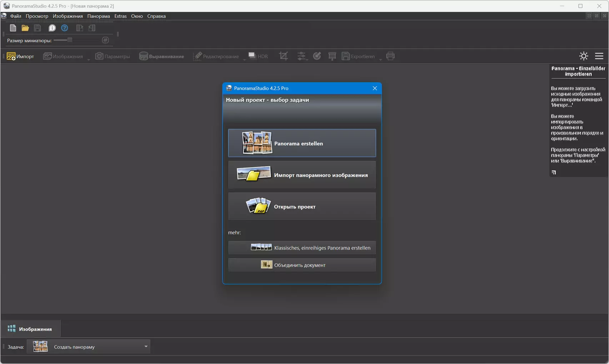Click the document icon left of Файл
Image resolution: width=609 pixels, height=364 pixels.
4,16
